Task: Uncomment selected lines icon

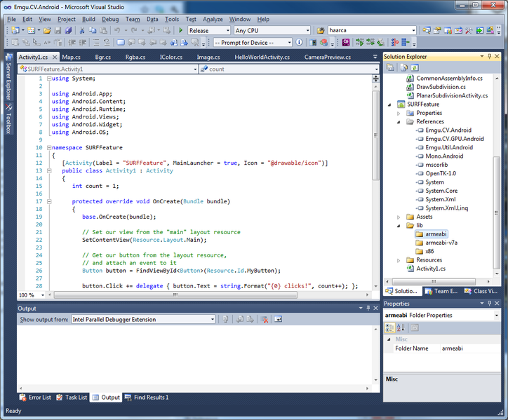Action: coord(107,43)
